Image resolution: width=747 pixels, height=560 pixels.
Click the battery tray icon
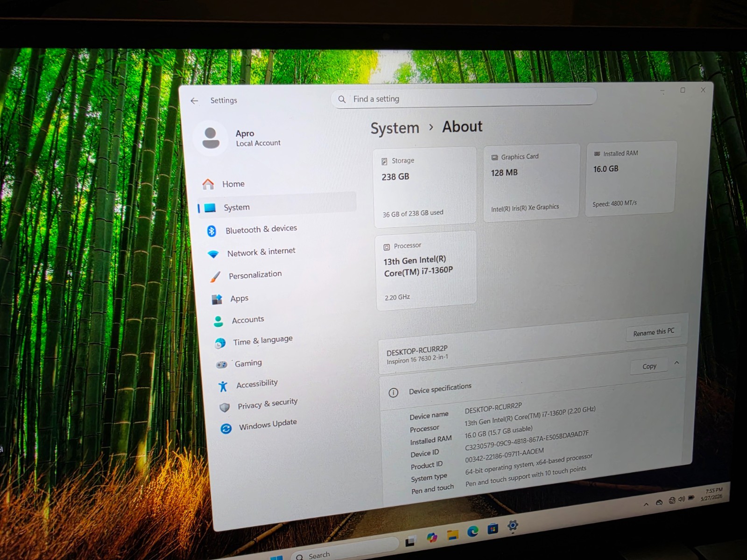tap(691, 497)
